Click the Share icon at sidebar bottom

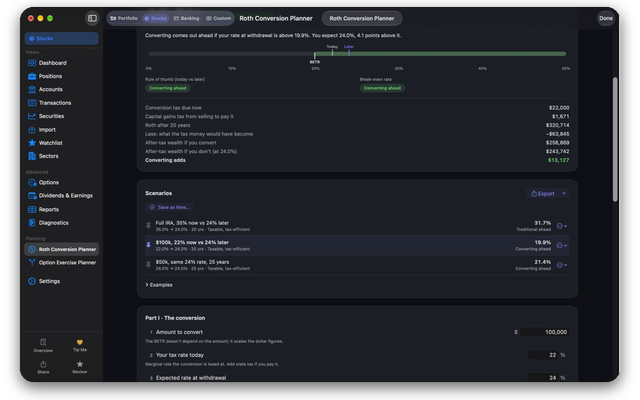pos(43,364)
